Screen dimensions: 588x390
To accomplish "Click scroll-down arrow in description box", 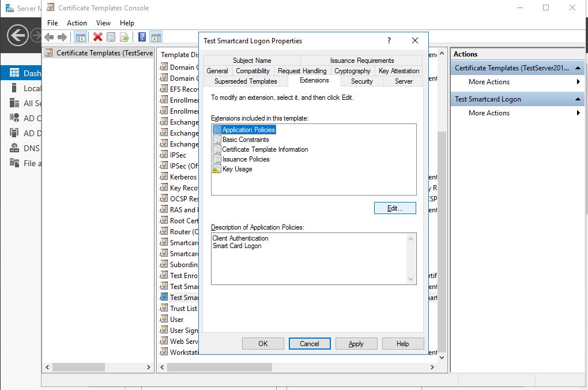I will 411,279.
